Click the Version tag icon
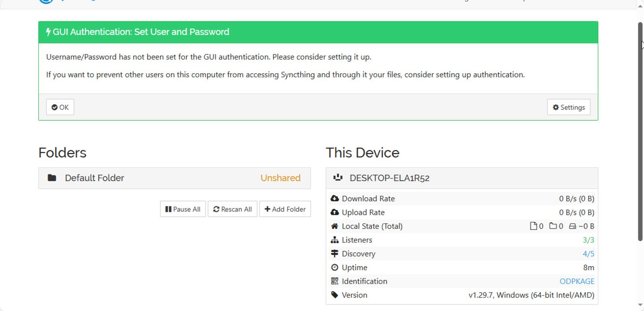 (334, 295)
